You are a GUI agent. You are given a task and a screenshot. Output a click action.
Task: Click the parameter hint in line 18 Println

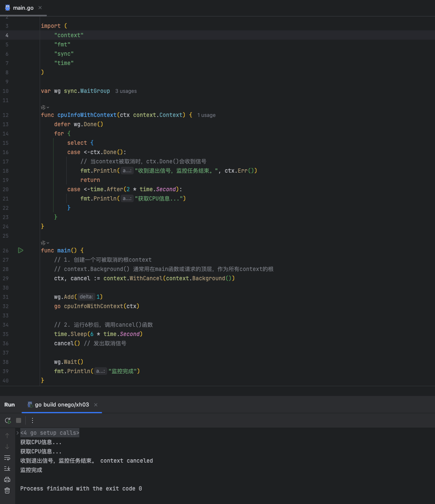click(x=127, y=171)
